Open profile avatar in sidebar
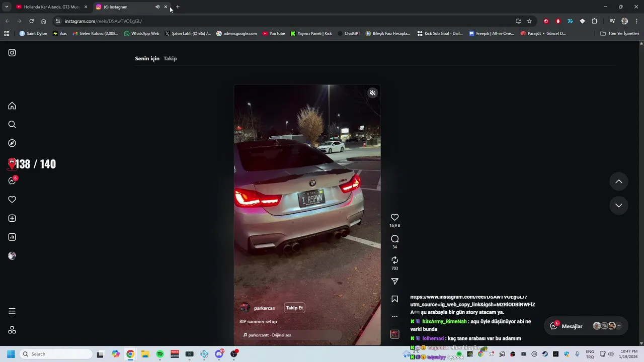 click(x=12, y=256)
